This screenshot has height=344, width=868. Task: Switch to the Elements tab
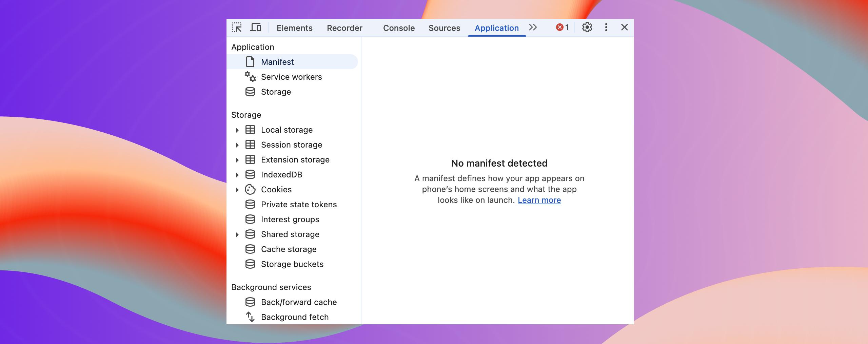click(294, 28)
